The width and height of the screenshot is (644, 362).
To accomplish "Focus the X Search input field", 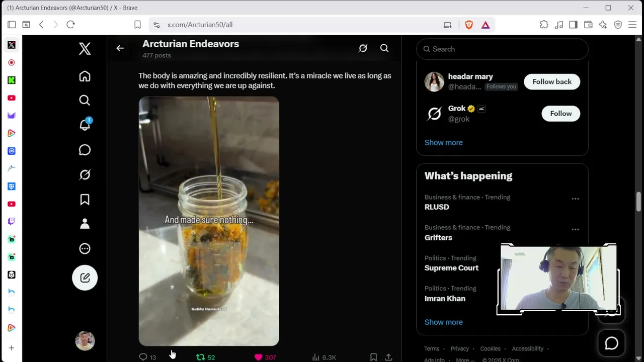I will click(x=502, y=49).
